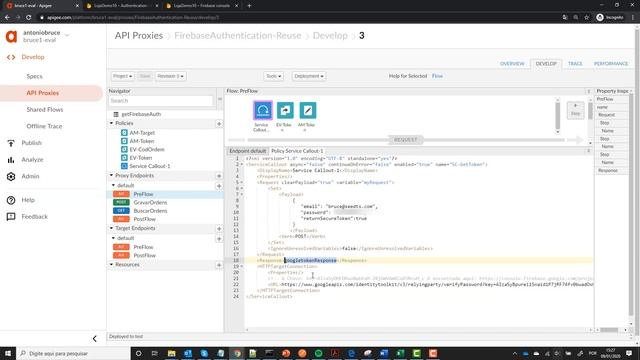Open the Revision 3 dropdown
Viewport: 640px width, 360px height.
(170, 76)
